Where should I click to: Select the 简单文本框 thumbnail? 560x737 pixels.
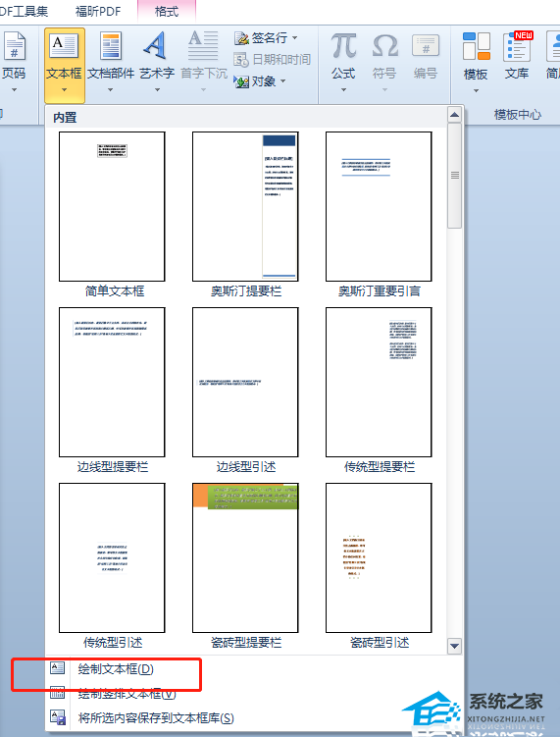coord(112,207)
